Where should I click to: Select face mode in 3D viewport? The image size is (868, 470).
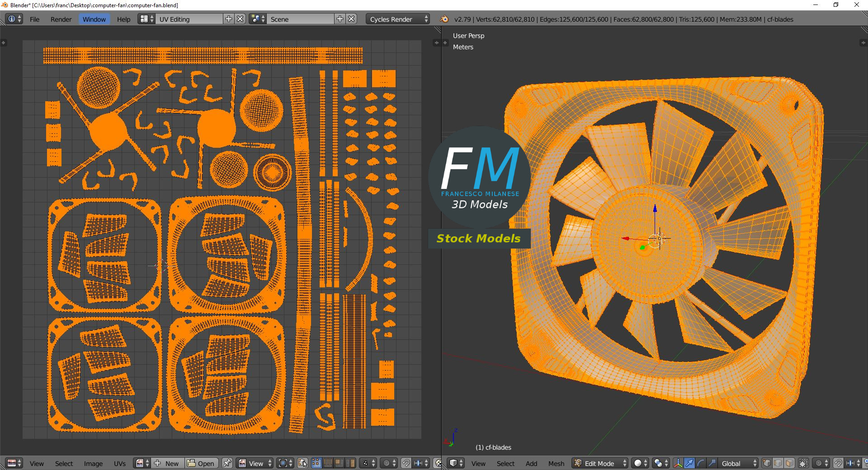point(789,463)
